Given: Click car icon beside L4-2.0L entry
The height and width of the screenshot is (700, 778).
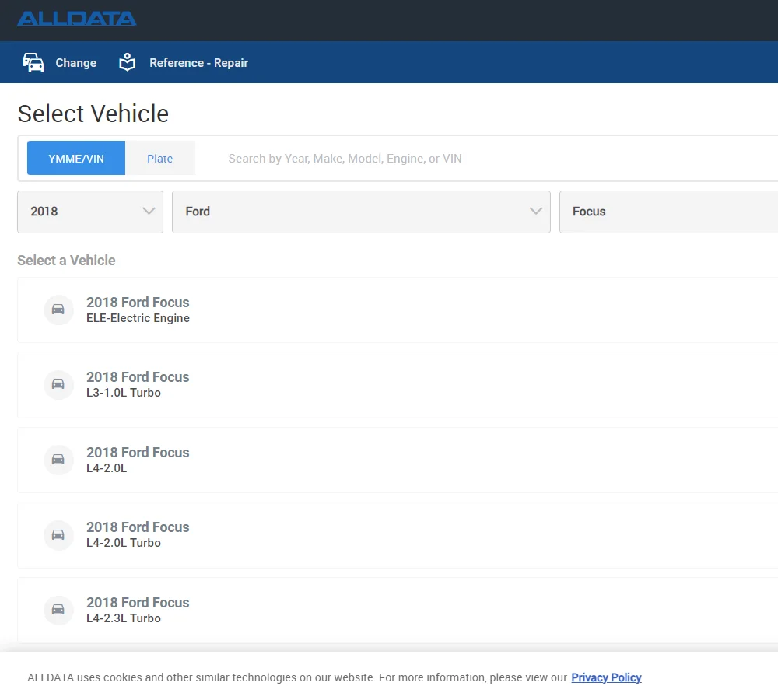Looking at the screenshot, I should point(58,460).
